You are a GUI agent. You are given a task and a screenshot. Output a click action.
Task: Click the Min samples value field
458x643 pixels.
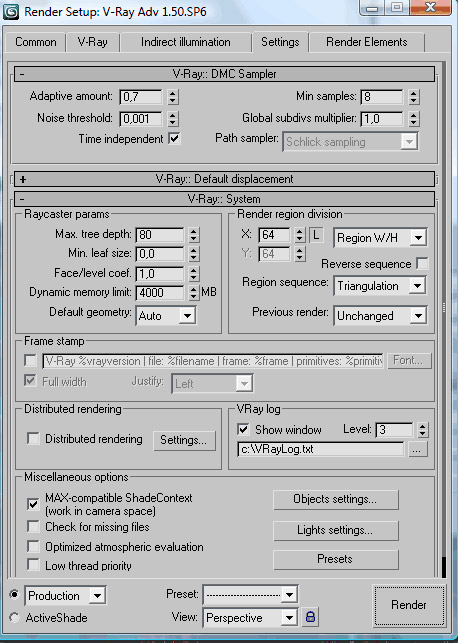382,97
